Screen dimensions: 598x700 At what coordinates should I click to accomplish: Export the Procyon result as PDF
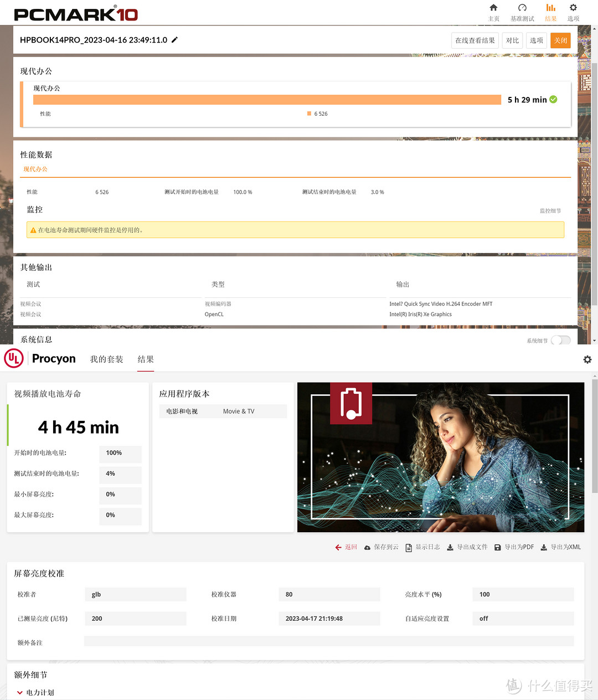[514, 547]
